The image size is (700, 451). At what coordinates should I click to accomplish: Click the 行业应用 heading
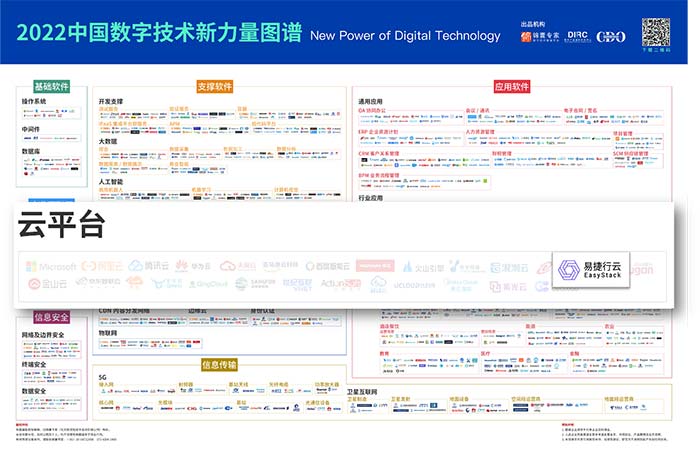(370, 198)
